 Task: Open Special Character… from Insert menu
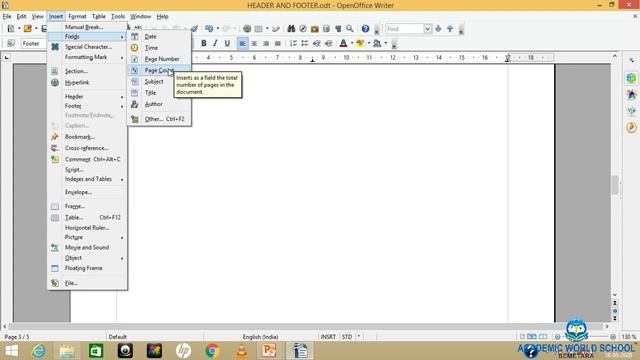pos(87,47)
